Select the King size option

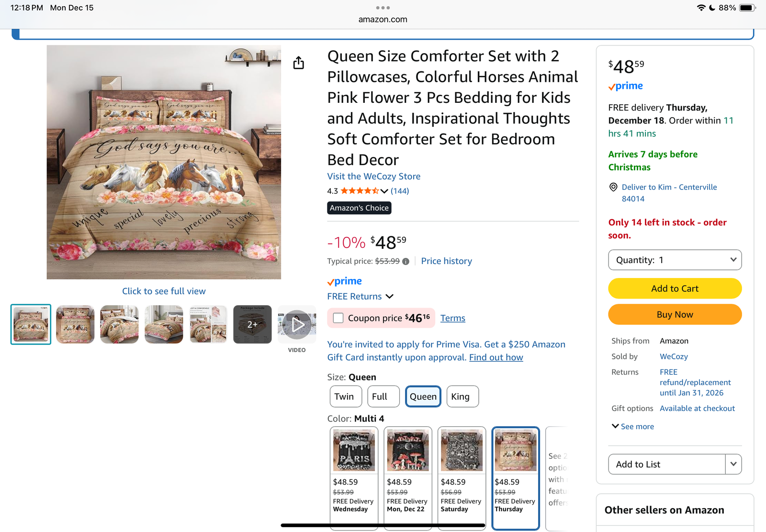pyautogui.click(x=462, y=396)
